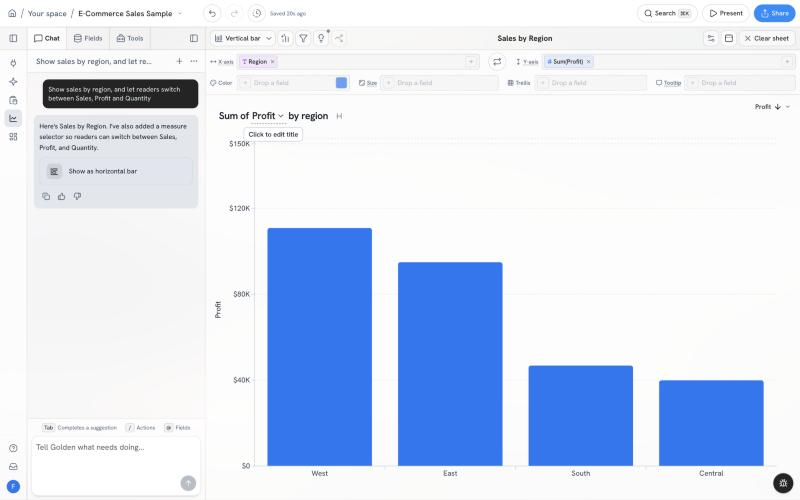Switch to the Tools tab
Image resolution: width=800 pixels, height=500 pixels.
(x=130, y=38)
